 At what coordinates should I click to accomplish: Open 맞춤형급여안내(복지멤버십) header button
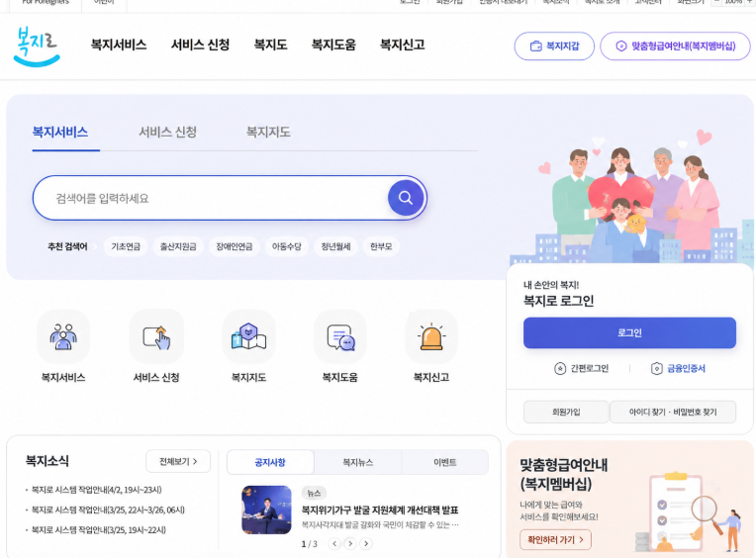[675, 46]
